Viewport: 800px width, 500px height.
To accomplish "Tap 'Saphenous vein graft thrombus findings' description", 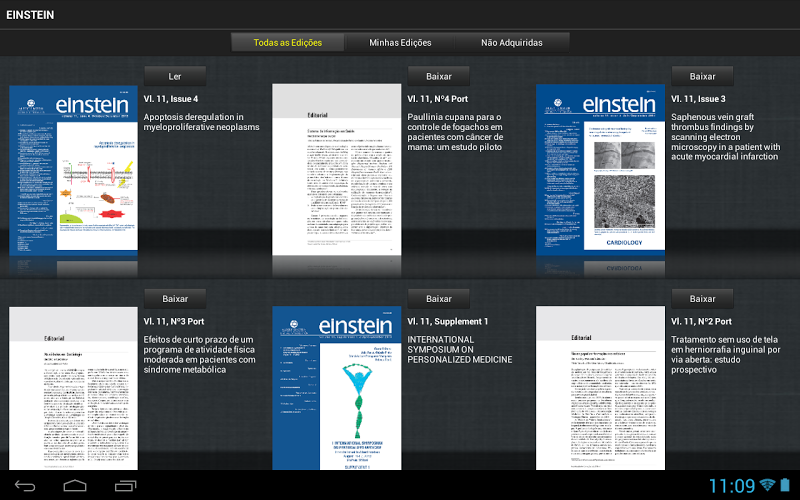I will (x=726, y=137).
